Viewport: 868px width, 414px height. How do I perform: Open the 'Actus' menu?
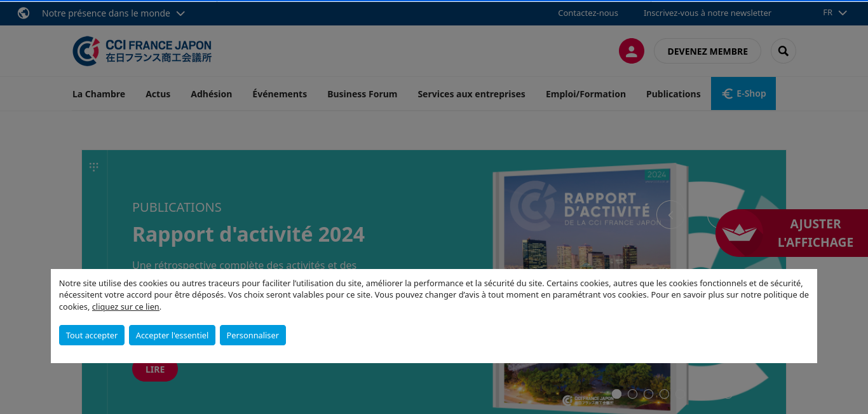tap(158, 94)
